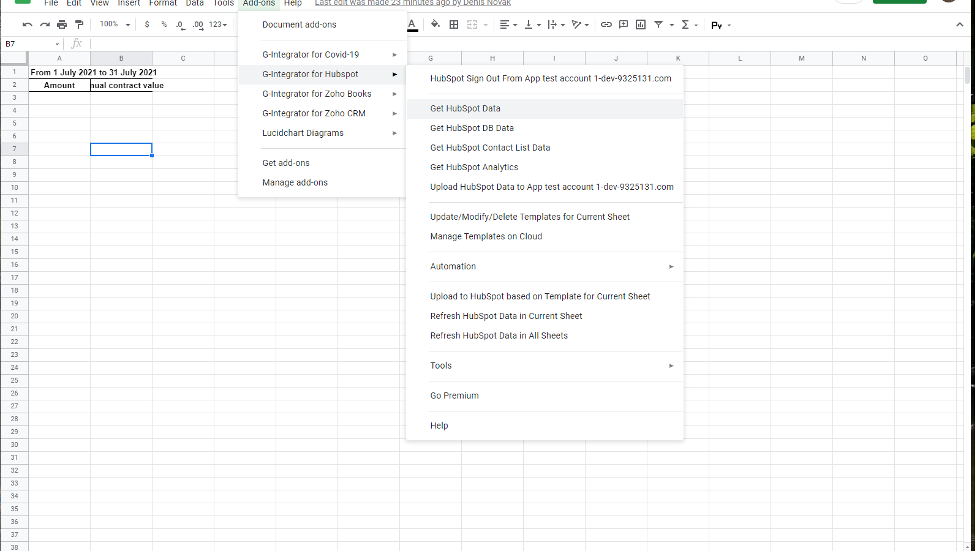Click the Create filter icon
The width and height of the screenshot is (980, 551).
point(658,24)
